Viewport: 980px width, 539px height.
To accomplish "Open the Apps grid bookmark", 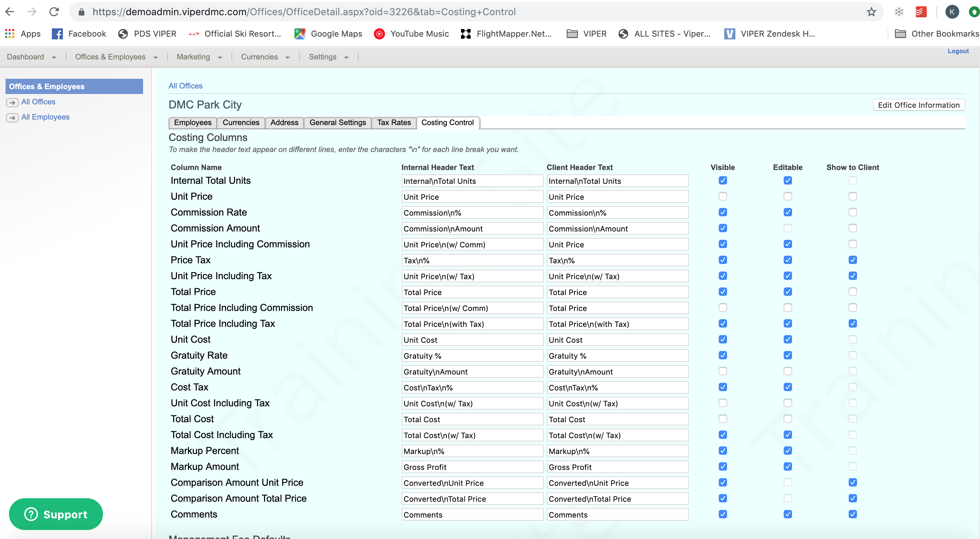I will pyautogui.click(x=22, y=34).
